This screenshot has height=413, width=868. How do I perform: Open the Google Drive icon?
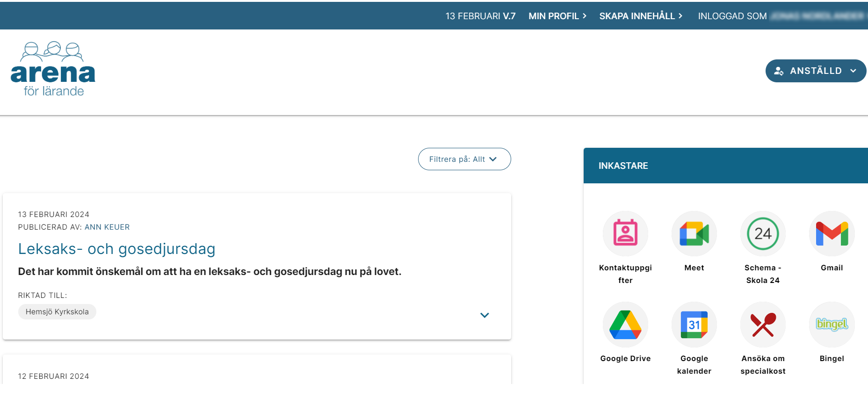[x=625, y=324]
